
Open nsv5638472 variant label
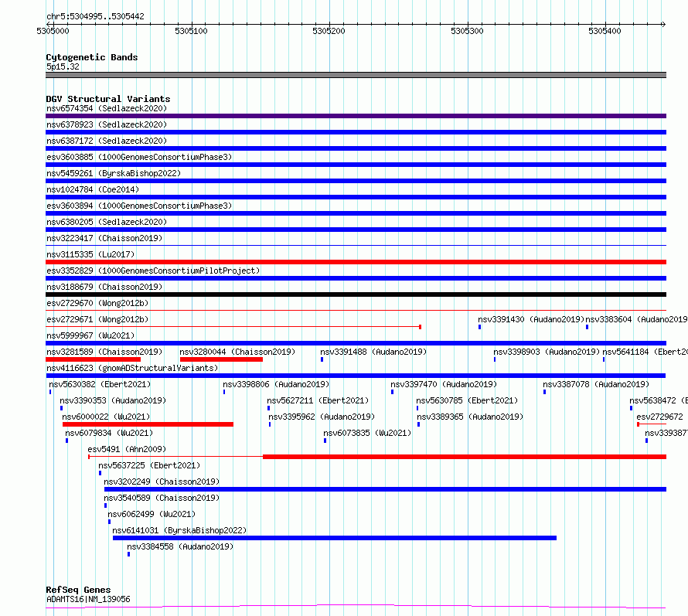[x=658, y=400]
